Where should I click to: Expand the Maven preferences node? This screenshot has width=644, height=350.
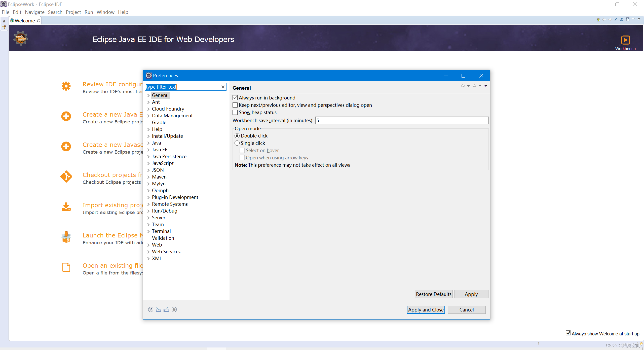(148, 177)
